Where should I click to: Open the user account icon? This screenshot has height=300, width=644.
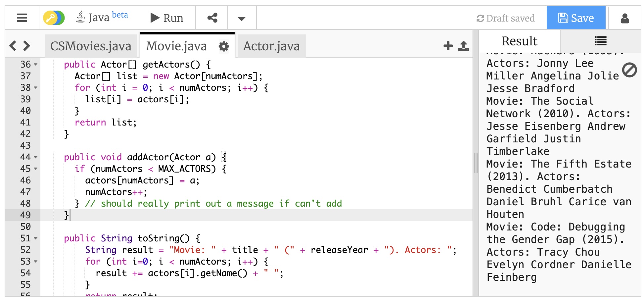(x=624, y=18)
